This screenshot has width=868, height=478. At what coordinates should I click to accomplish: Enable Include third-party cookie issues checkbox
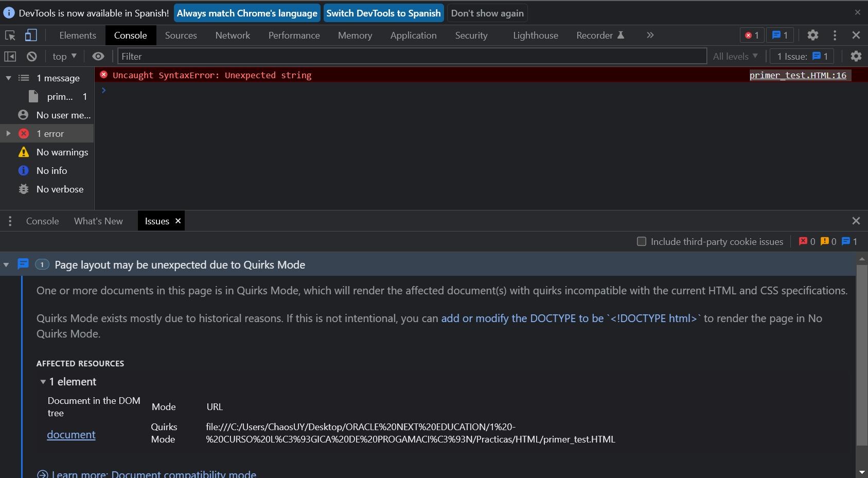pyautogui.click(x=641, y=241)
